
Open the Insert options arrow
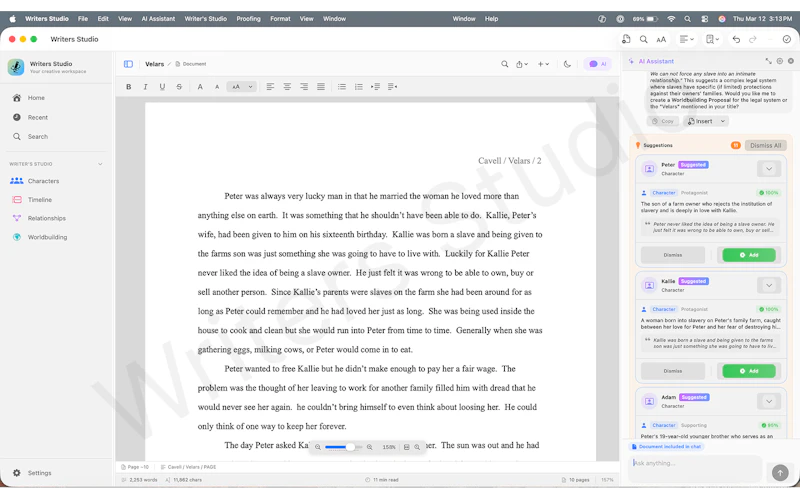pos(722,121)
